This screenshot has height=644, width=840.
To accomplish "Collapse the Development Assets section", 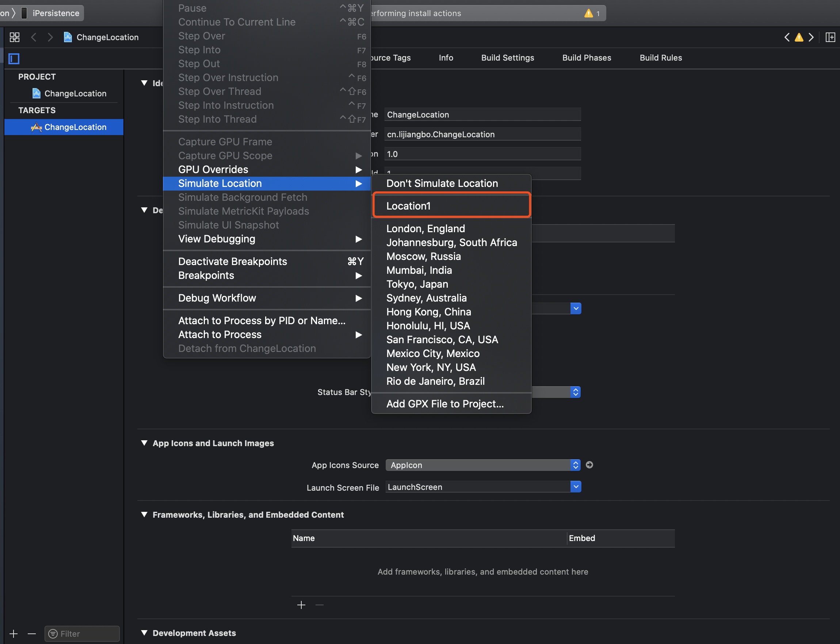I will click(144, 633).
